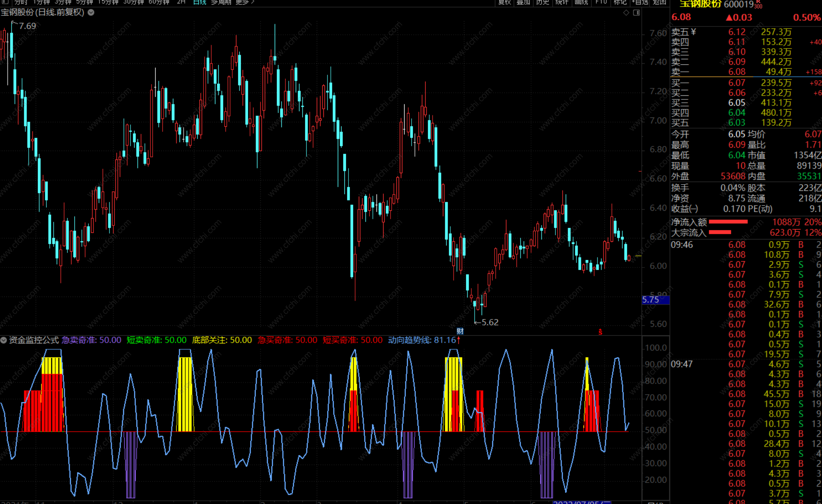Open chart title dropdown beside 宝钢股份 (日线.前复权)
Screen dimensions: 822x504
(91, 13)
